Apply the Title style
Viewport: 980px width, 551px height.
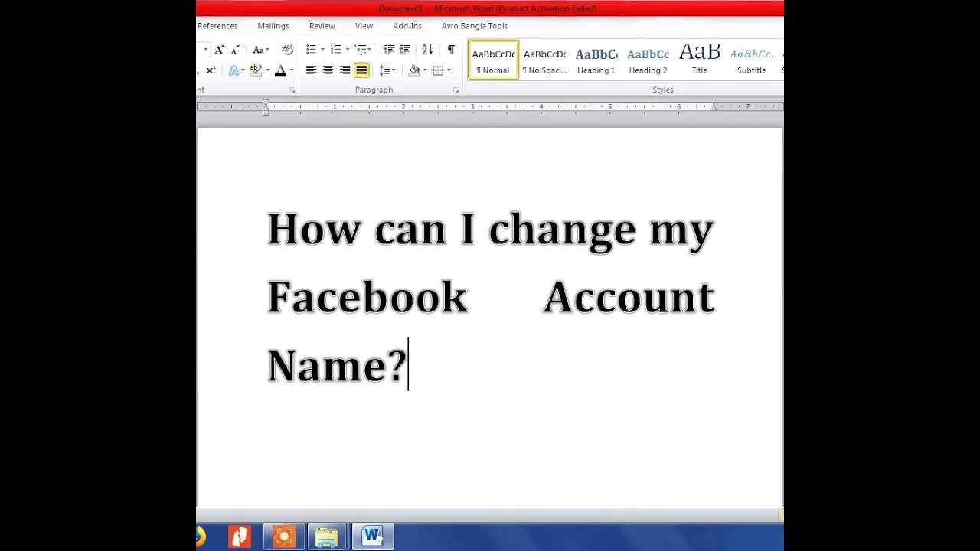(x=700, y=60)
